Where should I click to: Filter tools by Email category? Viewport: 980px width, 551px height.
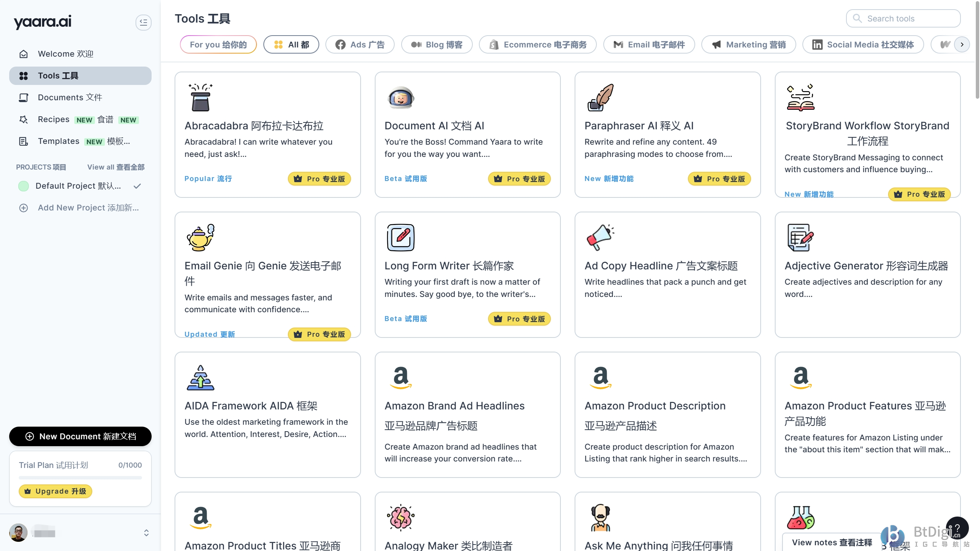coord(649,44)
